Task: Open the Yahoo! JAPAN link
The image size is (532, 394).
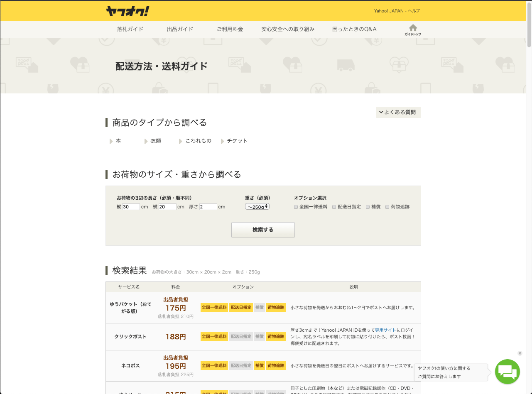Action: [389, 11]
